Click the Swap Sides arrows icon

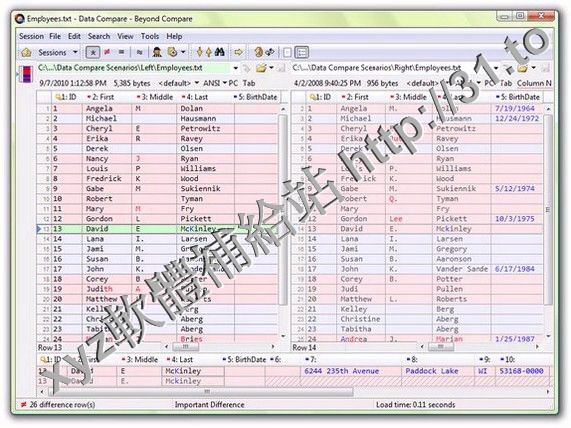[270, 52]
